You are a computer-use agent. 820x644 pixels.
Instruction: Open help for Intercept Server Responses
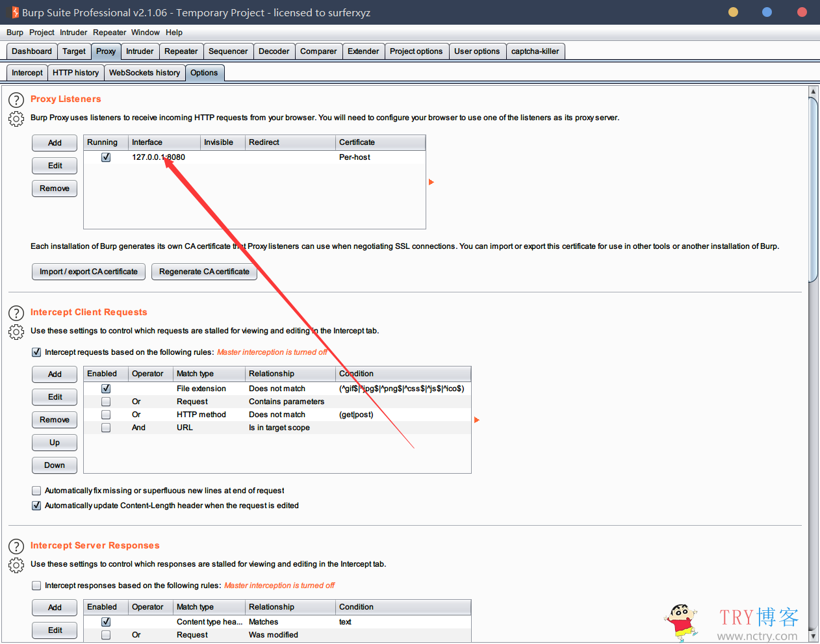[x=16, y=547]
